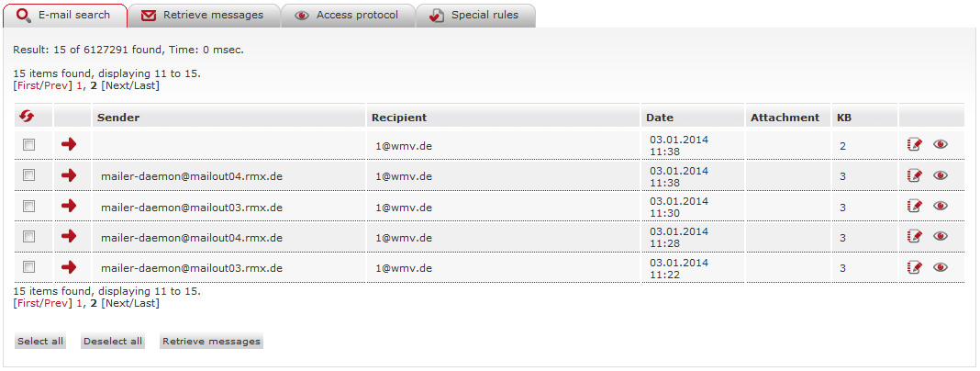The height and width of the screenshot is (371, 980).
Task: Click edit note icon in the 11:28 row
Action: (x=914, y=237)
